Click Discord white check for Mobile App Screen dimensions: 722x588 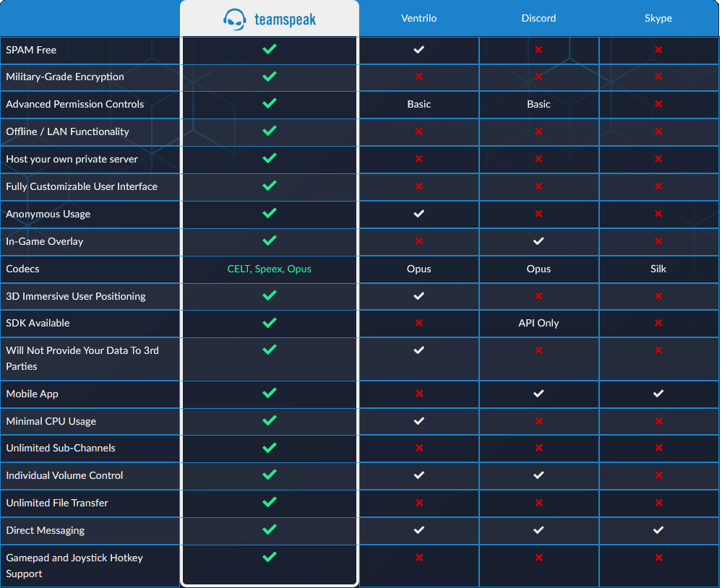(x=538, y=394)
